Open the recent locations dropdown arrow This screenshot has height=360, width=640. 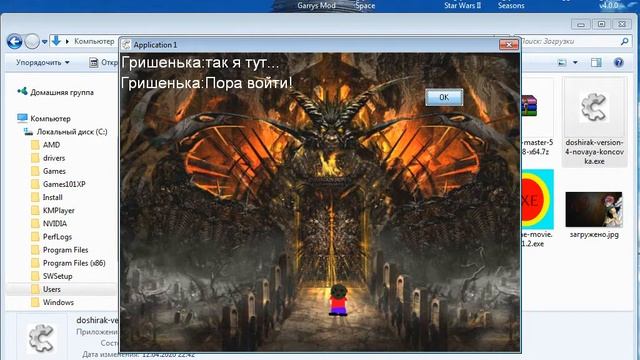click(44, 42)
